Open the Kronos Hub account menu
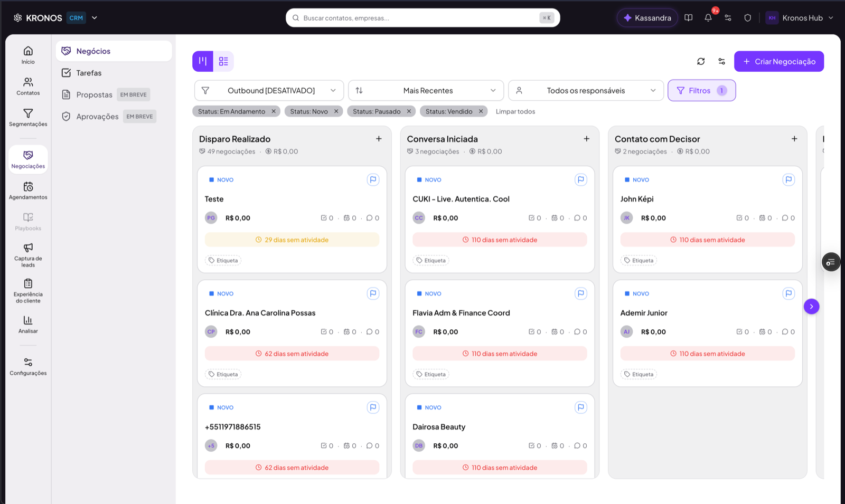The height and width of the screenshot is (504, 845). tap(800, 17)
